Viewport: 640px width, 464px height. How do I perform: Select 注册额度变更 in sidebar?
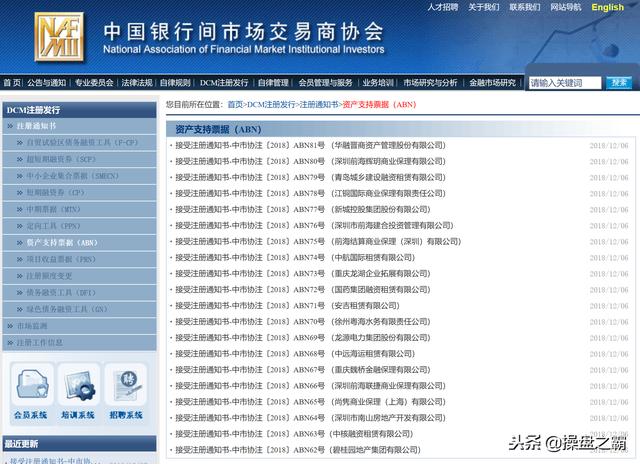pyautogui.click(x=79, y=276)
